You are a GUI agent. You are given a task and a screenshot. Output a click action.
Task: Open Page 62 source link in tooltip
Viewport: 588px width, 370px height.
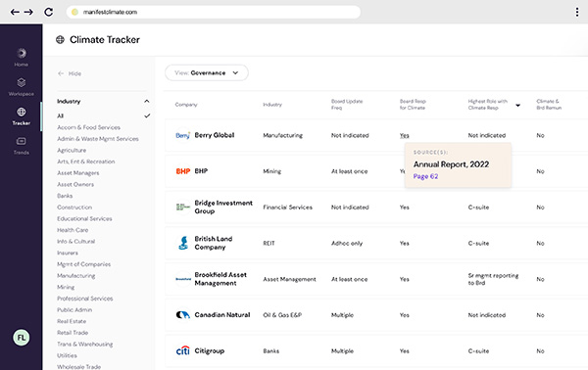click(x=425, y=176)
